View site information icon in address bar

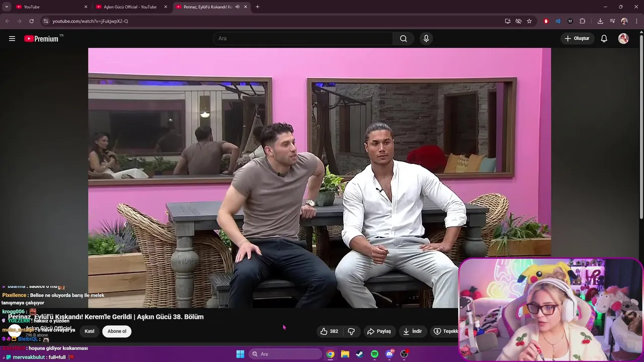[x=46, y=21]
